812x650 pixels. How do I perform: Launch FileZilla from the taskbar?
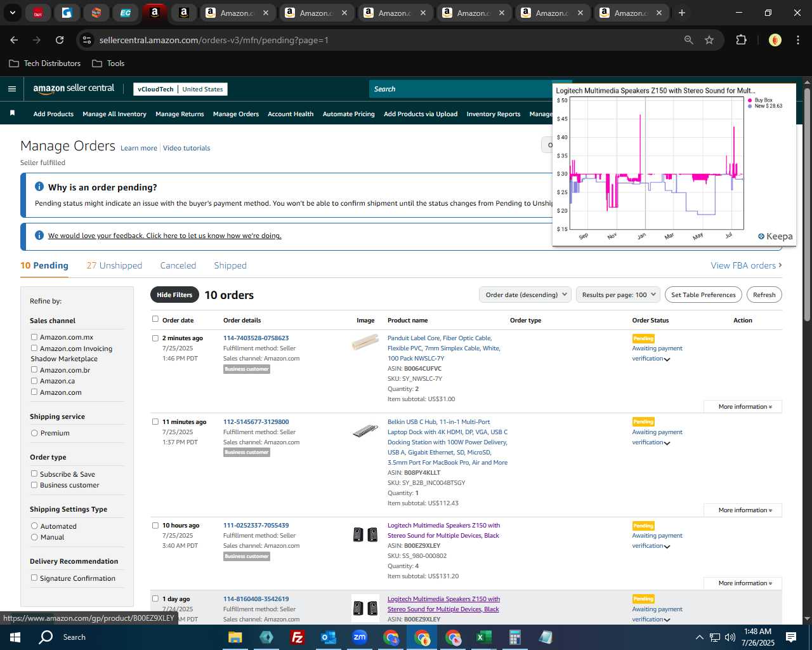click(x=297, y=637)
